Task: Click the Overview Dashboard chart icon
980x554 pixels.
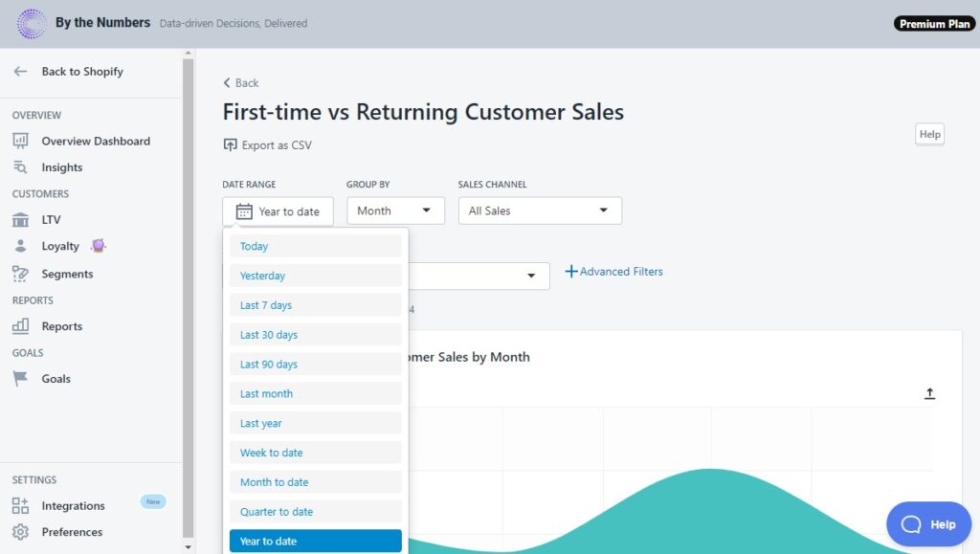Action: pos(20,142)
